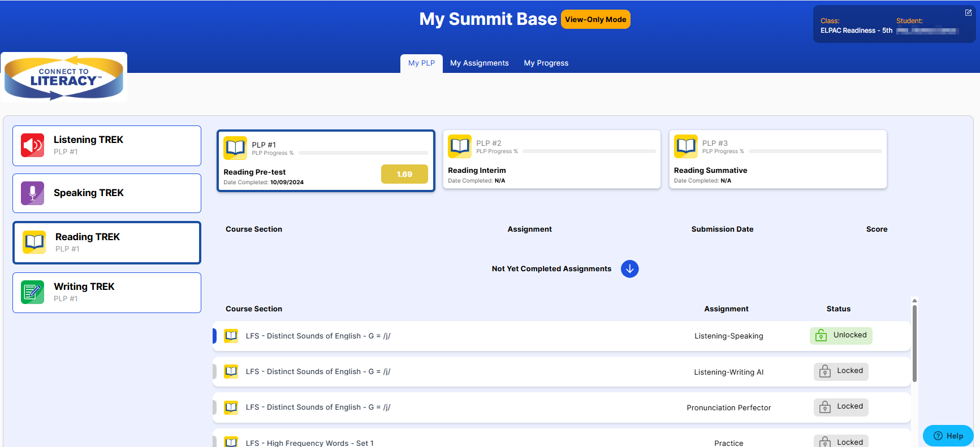Click the book icon in High Frequency Words row
The image size is (980, 447).
coord(231,442)
